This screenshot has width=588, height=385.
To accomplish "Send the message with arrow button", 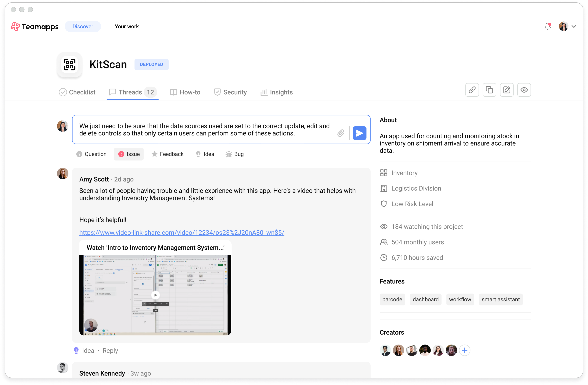I will click(359, 133).
